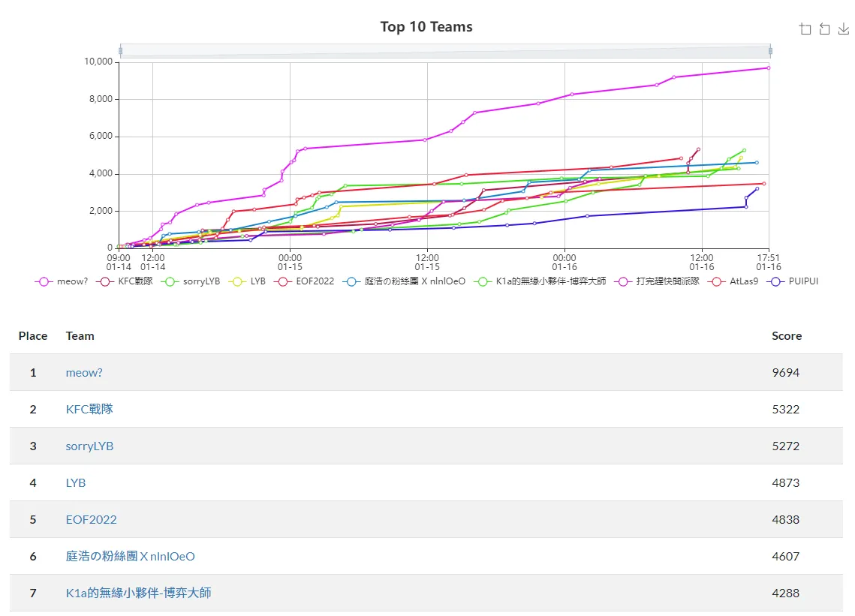Screen dimensions: 855x616
Task: Toggle EOF2022 legend item
Action: [304, 281]
